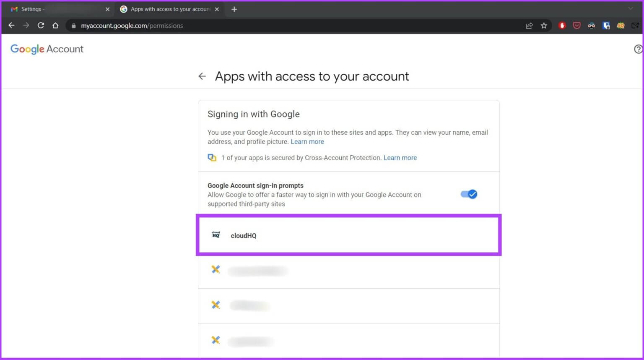Click the Google Account logo
Viewport: 644px width, 360px height.
tap(47, 49)
